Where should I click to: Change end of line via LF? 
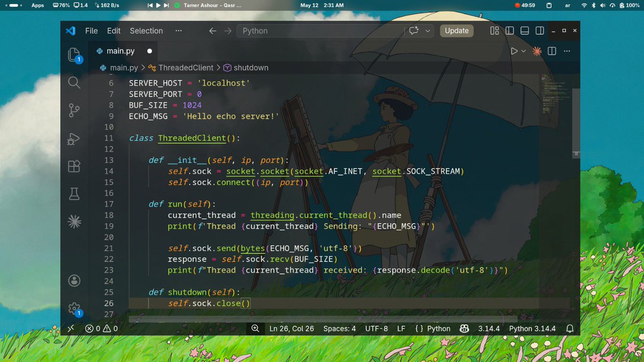point(401,328)
